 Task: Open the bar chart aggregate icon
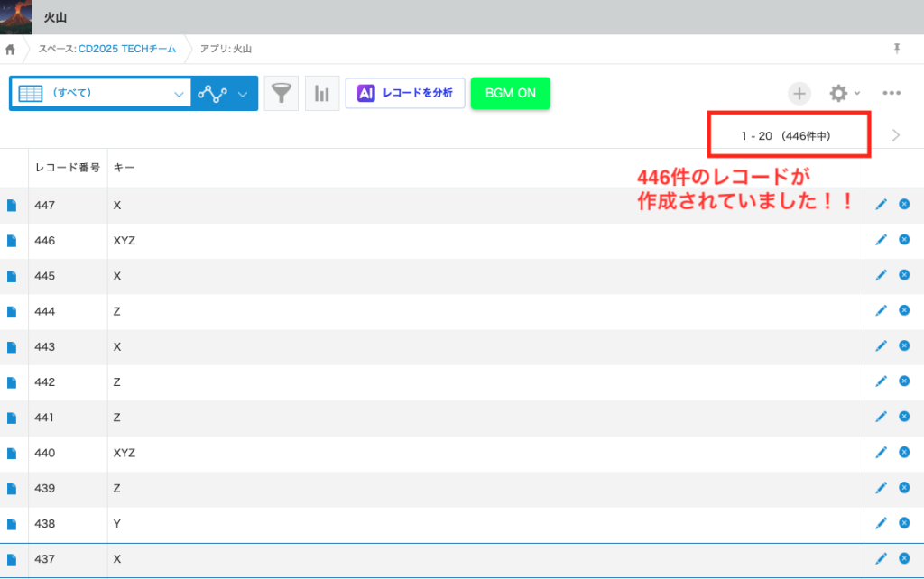click(321, 94)
